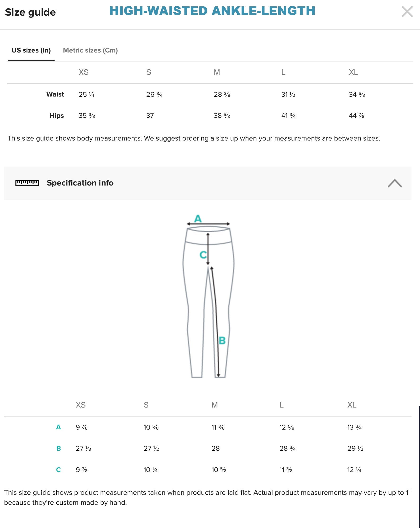Click the Specification info heading text
Image resolution: width=420 pixels, height=528 pixels.
[80, 183]
